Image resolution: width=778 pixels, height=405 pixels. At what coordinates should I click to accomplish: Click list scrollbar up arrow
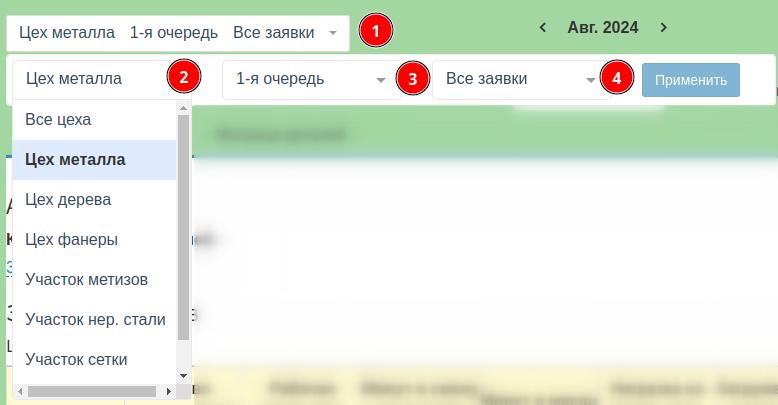184,108
